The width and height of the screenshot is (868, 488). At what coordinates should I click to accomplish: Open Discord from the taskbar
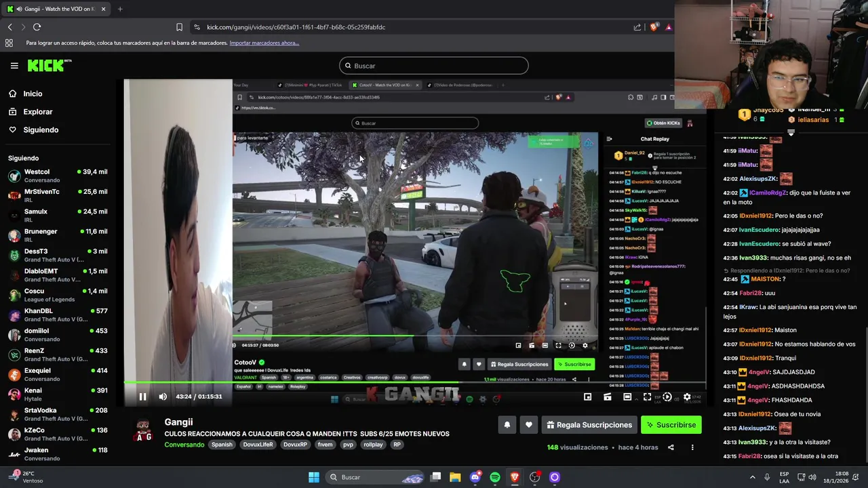pyautogui.click(x=475, y=477)
